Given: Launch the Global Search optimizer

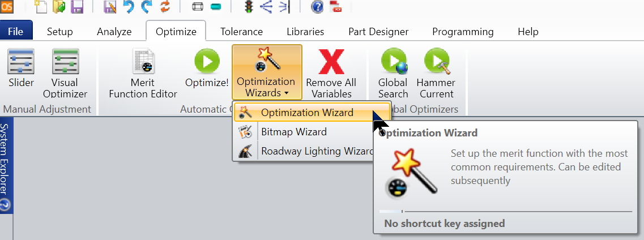Looking at the screenshot, I should 393,74.
